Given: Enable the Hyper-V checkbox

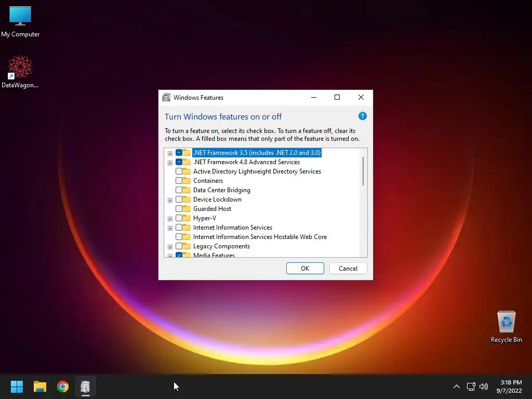Looking at the screenshot, I should (x=179, y=218).
